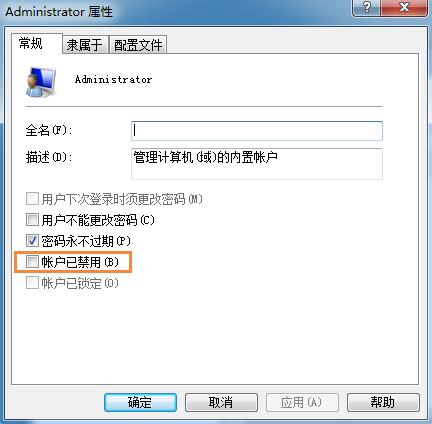Click the greyed 帐户已锁定 checkbox
This screenshot has height=424, width=432.
tap(32, 283)
